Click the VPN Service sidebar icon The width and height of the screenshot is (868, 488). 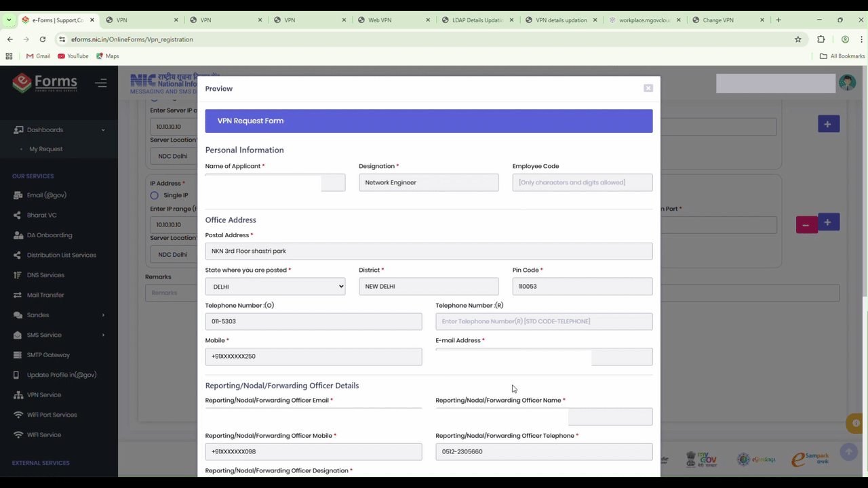18,394
